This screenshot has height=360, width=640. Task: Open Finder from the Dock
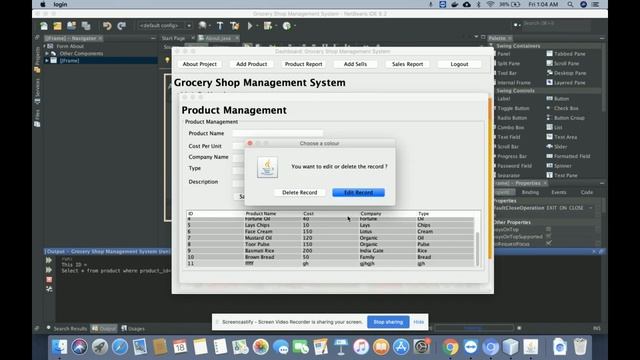[x=60, y=347]
